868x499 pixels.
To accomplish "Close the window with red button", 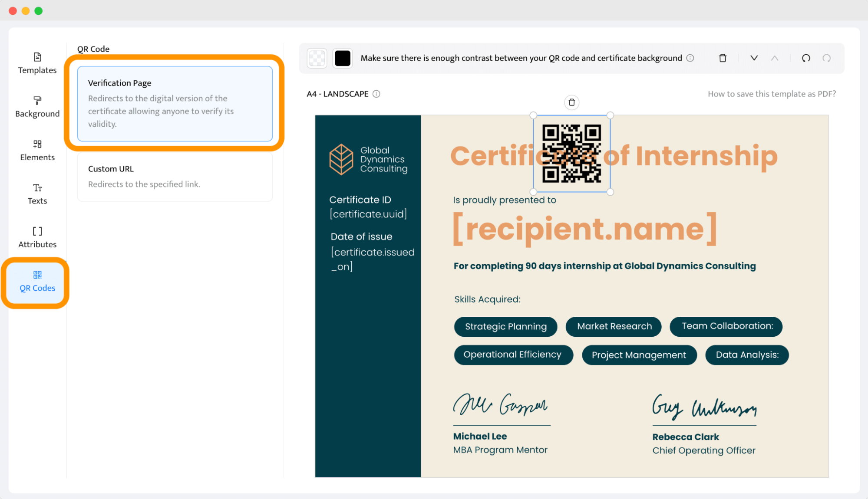I will [13, 11].
